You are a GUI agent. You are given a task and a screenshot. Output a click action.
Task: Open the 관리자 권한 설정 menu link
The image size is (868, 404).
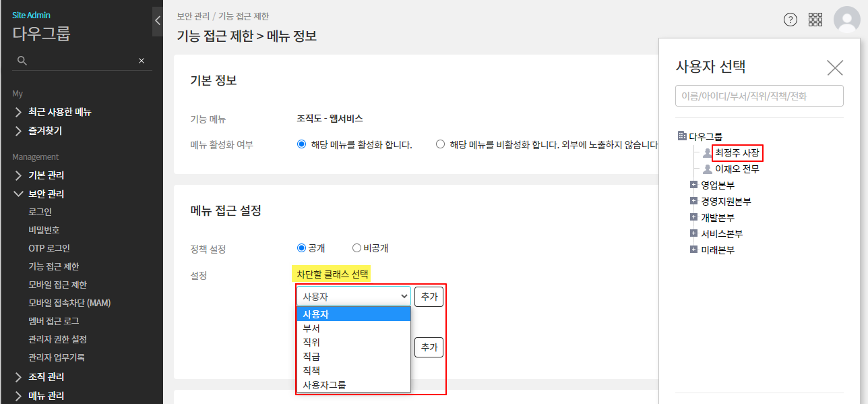(x=57, y=339)
